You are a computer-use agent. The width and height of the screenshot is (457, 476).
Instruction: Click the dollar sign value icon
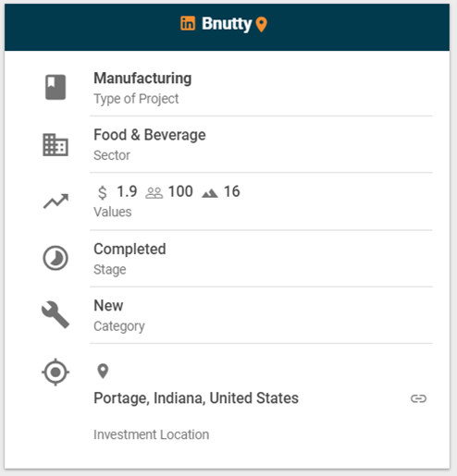click(103, 192)
